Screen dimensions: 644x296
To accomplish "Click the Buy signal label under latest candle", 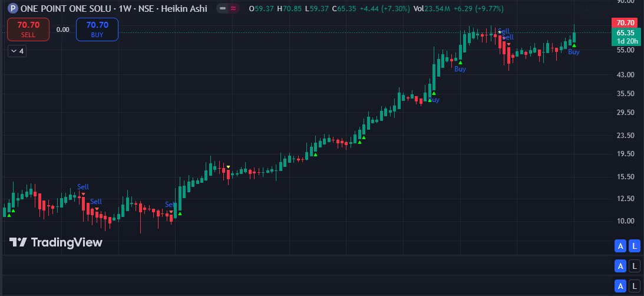I will (574, 52).
